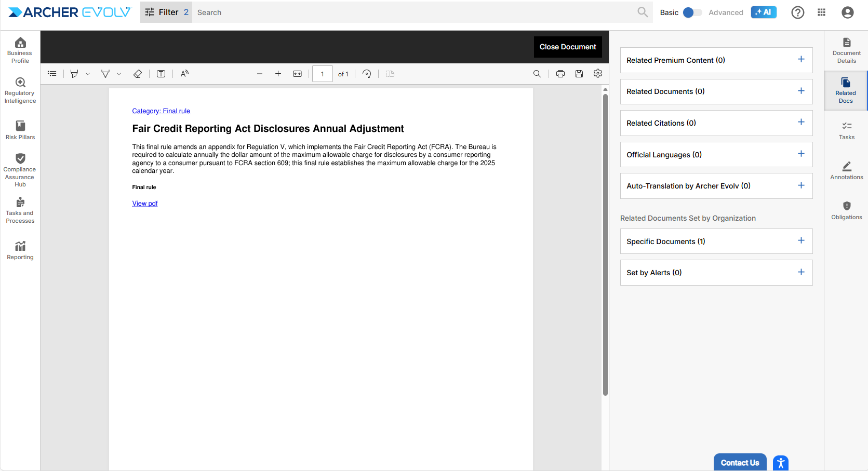Viewport: 868px width, 471px height.
Task: Rotate the document page
Action: tap(367, 74)
